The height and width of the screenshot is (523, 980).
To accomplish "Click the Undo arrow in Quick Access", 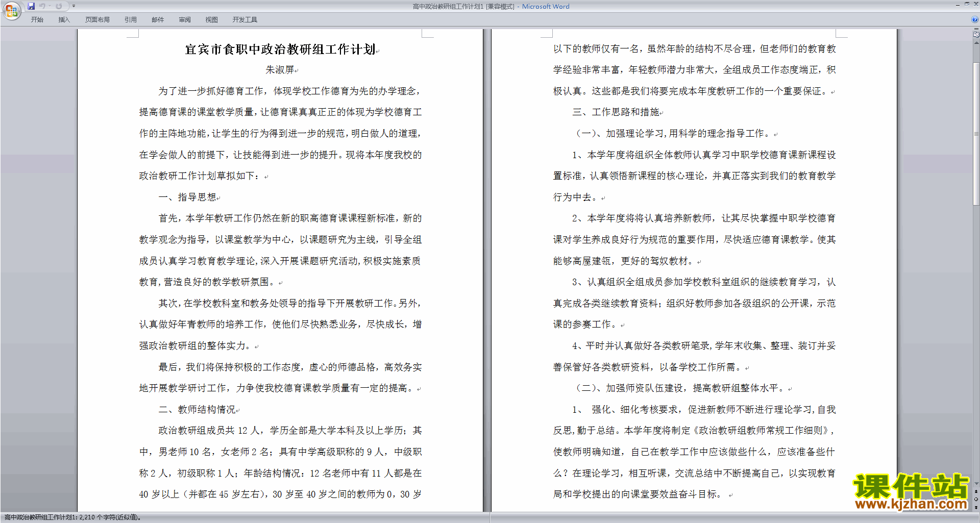I will click(x=42, y=6).
